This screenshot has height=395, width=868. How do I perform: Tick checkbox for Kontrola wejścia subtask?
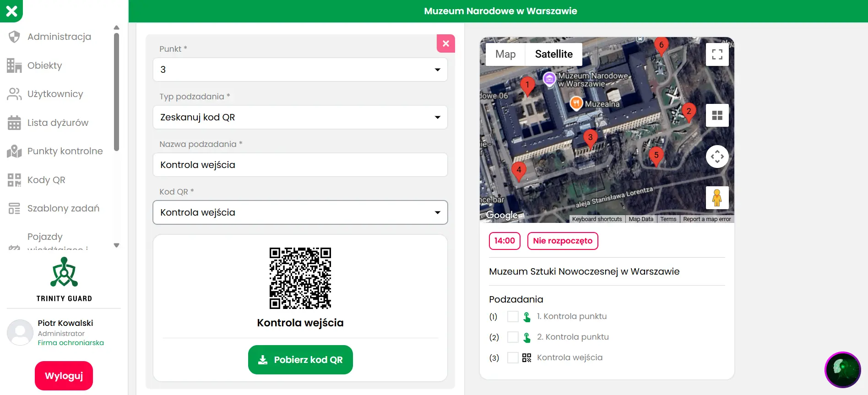tap(513, 358)
